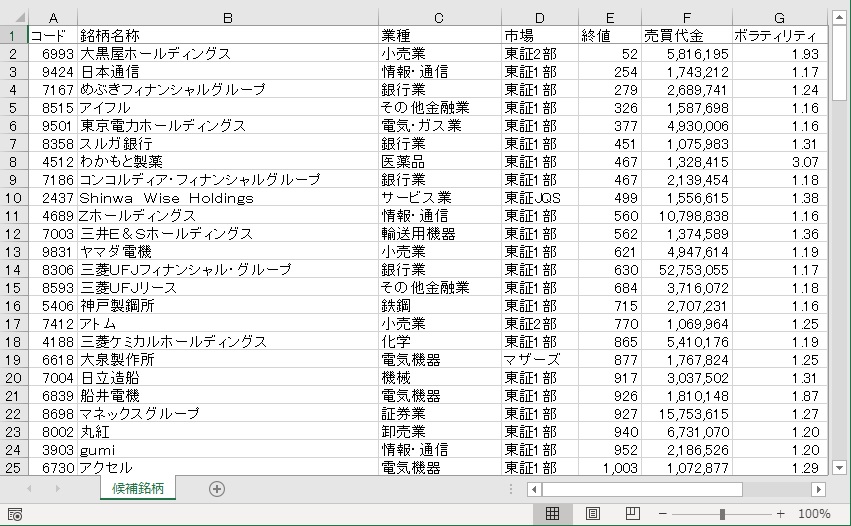Click the 売買代金 header cell

(x=687, y=36)
